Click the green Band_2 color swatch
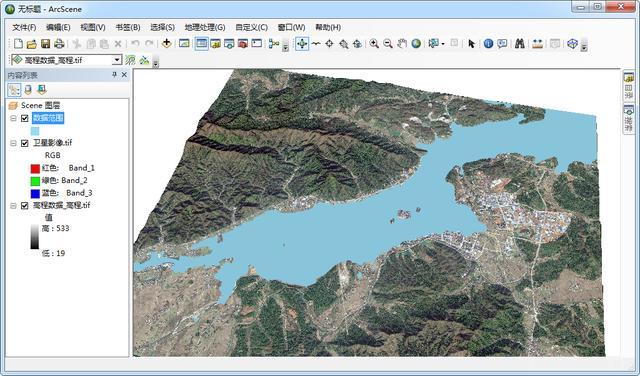The image size is (640, 376). (x=35, y=180)
